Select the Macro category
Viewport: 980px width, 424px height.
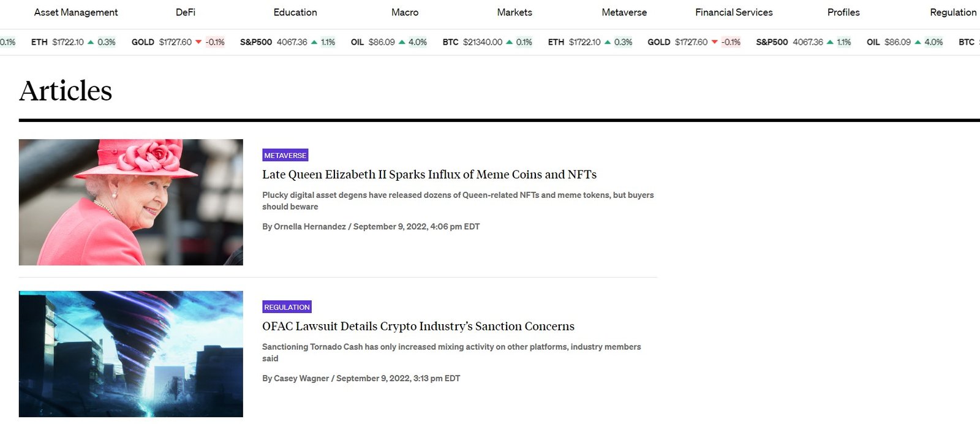[x=405, y=12]
